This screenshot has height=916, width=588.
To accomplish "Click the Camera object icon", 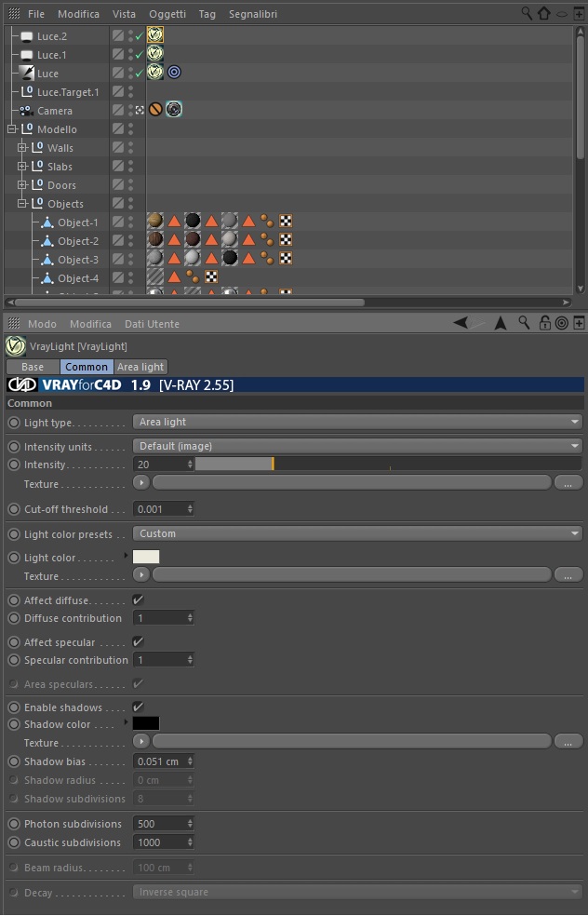I will coord(26,111).
